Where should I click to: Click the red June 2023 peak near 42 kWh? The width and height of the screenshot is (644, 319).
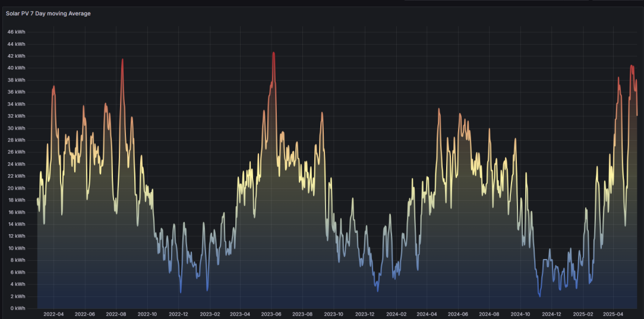point(273,53)
